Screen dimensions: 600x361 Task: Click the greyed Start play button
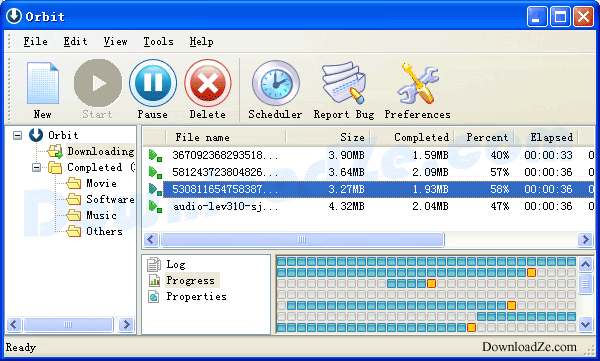click(98, 83)
